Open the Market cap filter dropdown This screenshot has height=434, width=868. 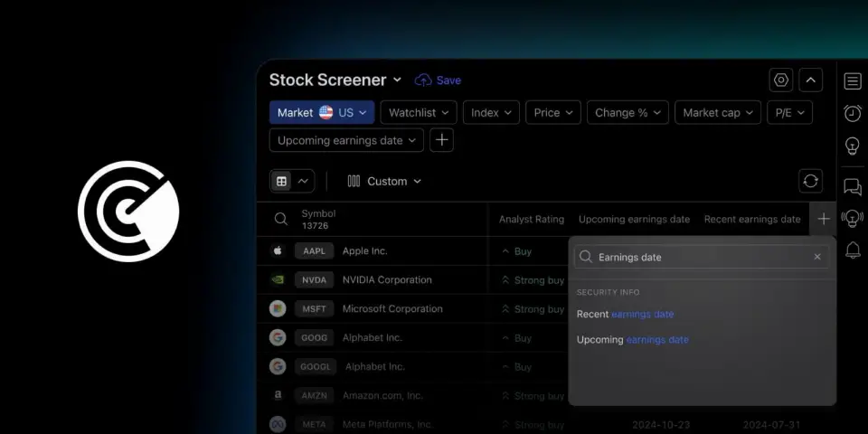pyautogui.click(x=718, y=112)
